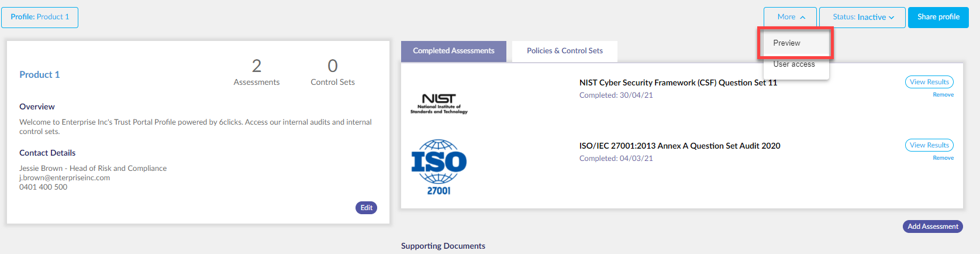
Task: Click the 0 Control Sets counter
Action: coord(333,72)
